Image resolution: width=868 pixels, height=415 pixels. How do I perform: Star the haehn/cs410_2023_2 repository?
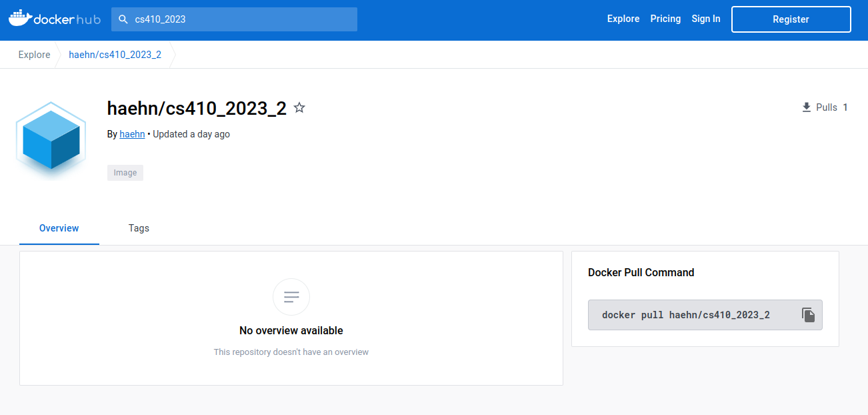[x=299, y=108]
